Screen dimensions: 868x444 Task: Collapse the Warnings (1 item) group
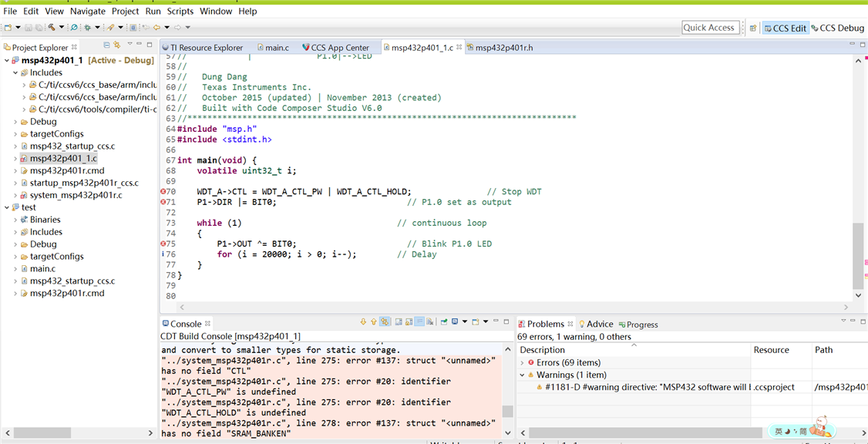coord(523,375)
